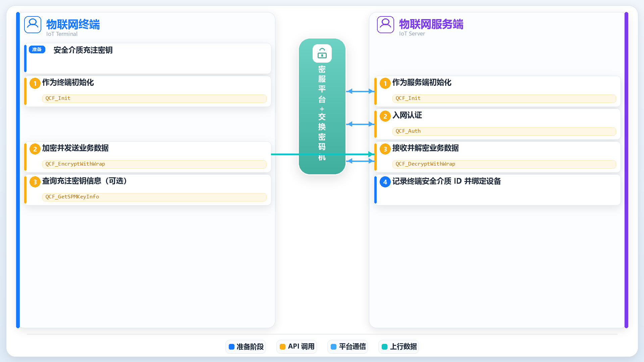
Task: Click step badge 1 beside 作为终端初始化
Action: click(35, 83)
